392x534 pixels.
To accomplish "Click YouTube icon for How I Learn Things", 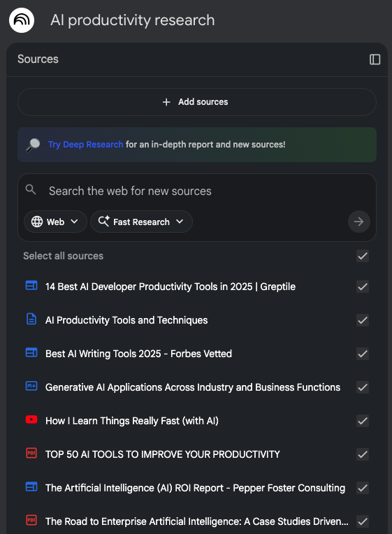I will point(31,419).
